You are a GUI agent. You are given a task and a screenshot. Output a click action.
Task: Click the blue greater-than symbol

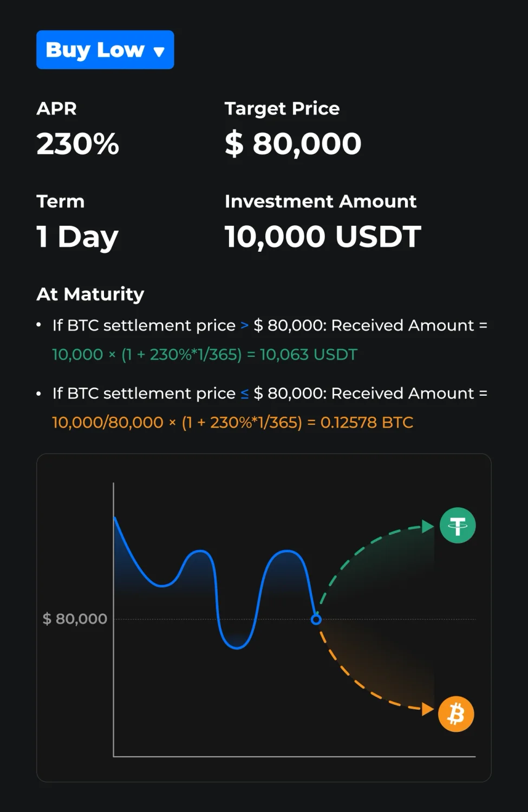pyautogui.click(x=245, y=325)
